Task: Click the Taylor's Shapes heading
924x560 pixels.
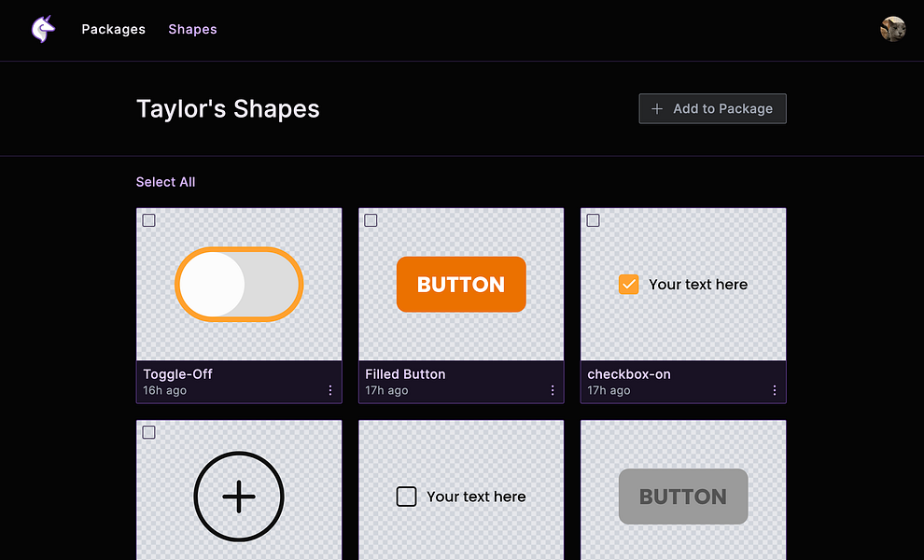Action: coord(228,109)
